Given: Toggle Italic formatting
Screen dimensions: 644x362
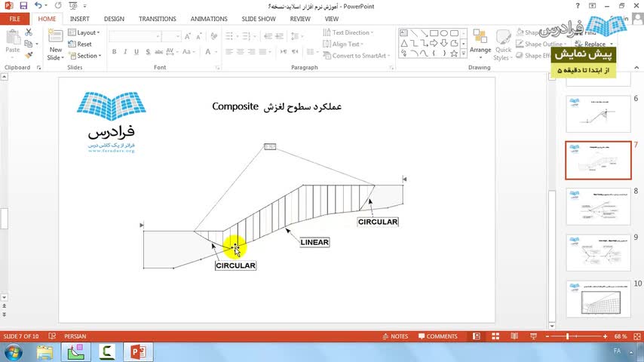Looking at the screenshot, I should point(125,52).
